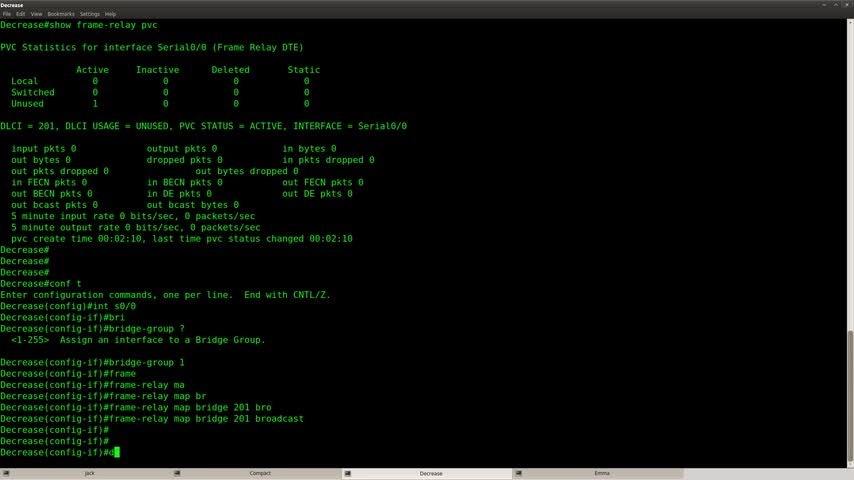Click the 'bridge-group ?' command line
The height and width of the screenshot is (480, 854).
tap(93, 329)
